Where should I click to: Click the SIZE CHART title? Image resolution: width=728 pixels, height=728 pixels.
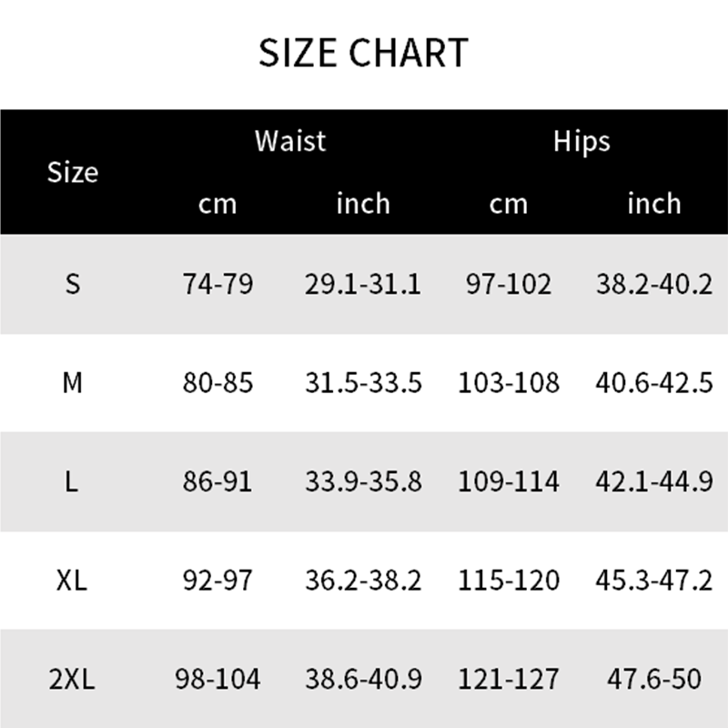[363, 54]
